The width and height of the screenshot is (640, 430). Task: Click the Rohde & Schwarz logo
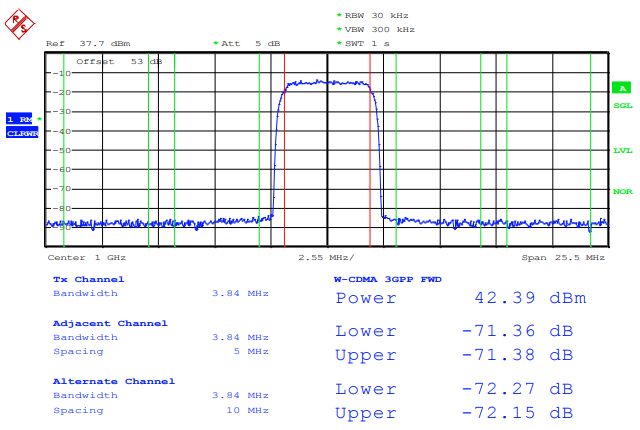[18, 23]
